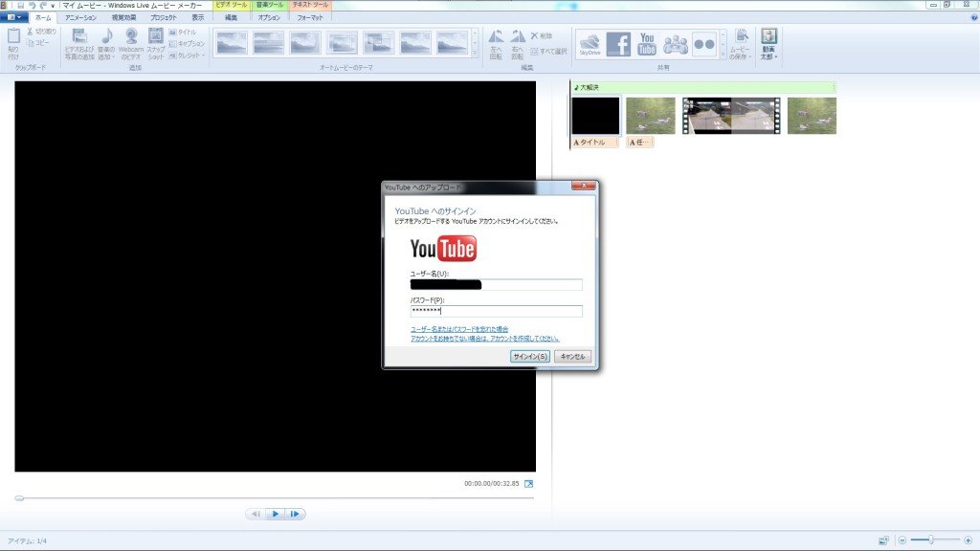The height and width of the screenshot is (551, 980).
Task: Add a Caption (キャプション) from ribbon
Action: click(x=187, y=44)
